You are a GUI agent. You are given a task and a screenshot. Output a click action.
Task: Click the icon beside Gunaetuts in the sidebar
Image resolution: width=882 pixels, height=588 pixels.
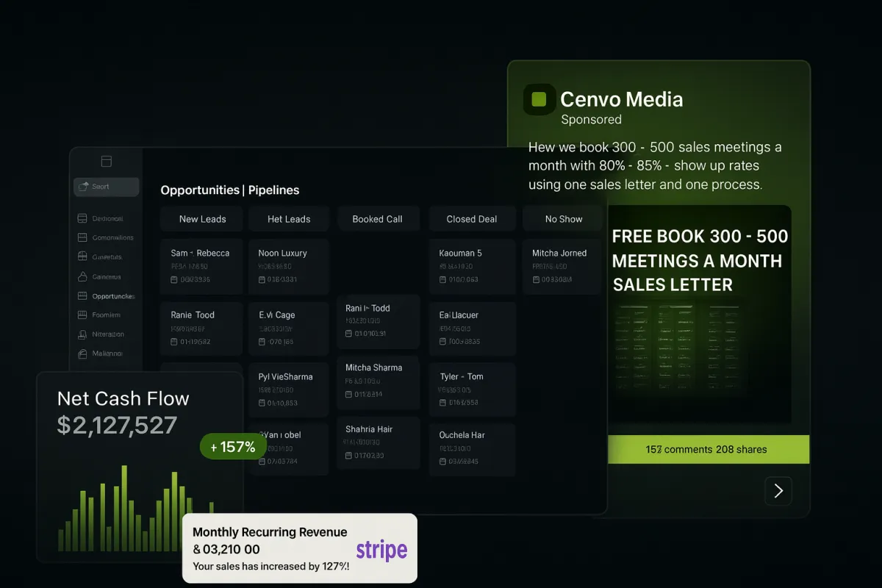(82, 257)
